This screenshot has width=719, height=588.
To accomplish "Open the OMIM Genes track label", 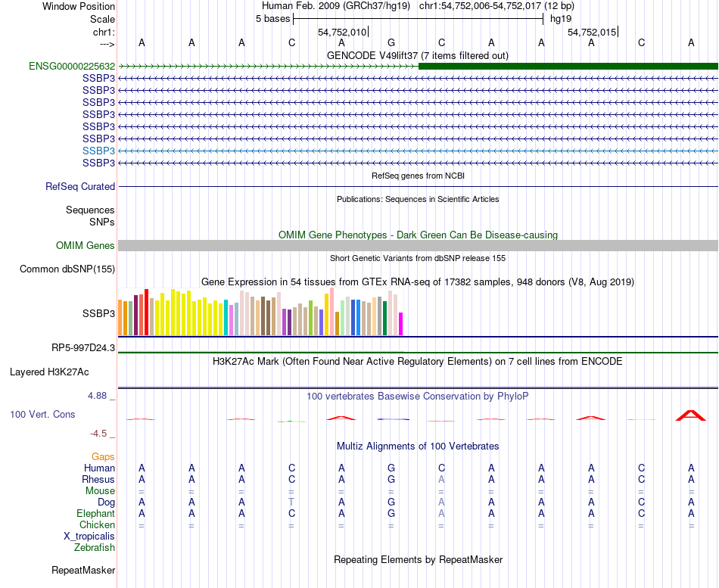I will click(86, 246).
